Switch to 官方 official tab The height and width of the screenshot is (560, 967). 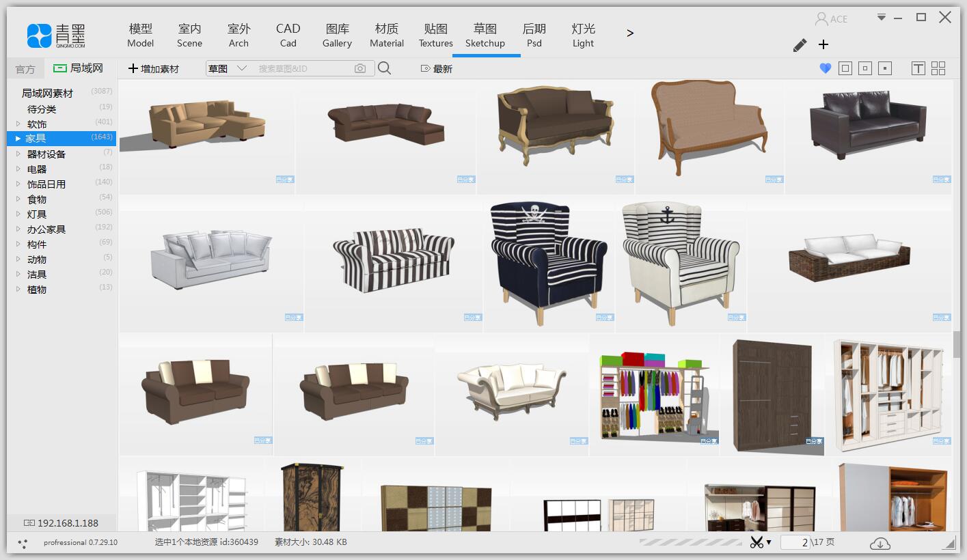coord(25,69)
